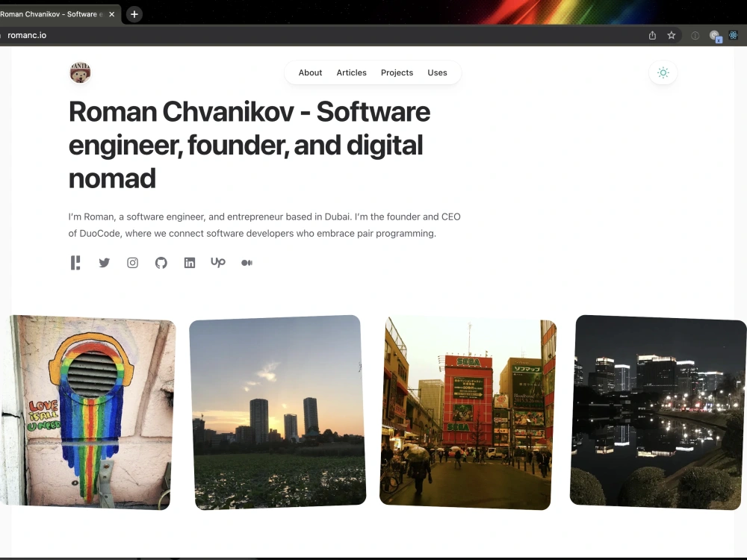Navigate to the Uses page
747x560 pixels.
click(x=437, y=73)
